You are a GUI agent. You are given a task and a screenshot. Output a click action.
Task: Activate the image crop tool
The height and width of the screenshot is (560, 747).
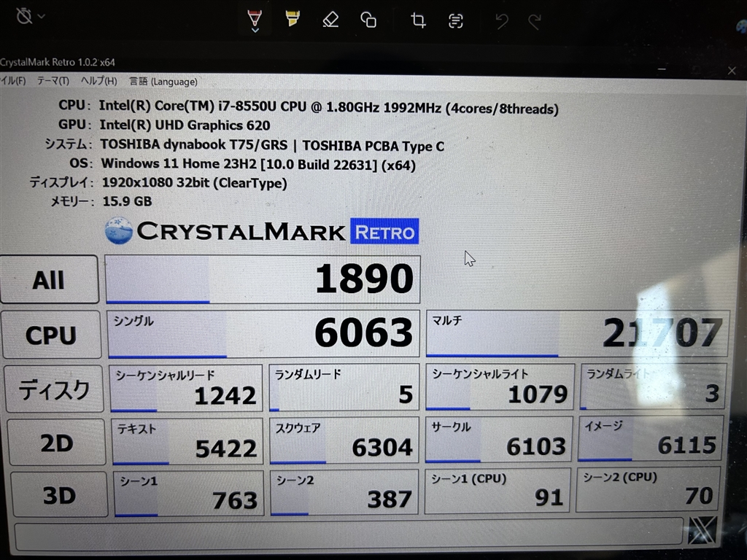pos(418,20)
